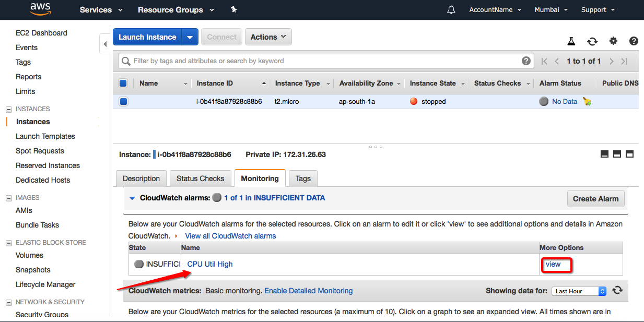Screen dimensions: 644x322
Task: Open the settings gear icon
Action: click(x=613, y=41)
